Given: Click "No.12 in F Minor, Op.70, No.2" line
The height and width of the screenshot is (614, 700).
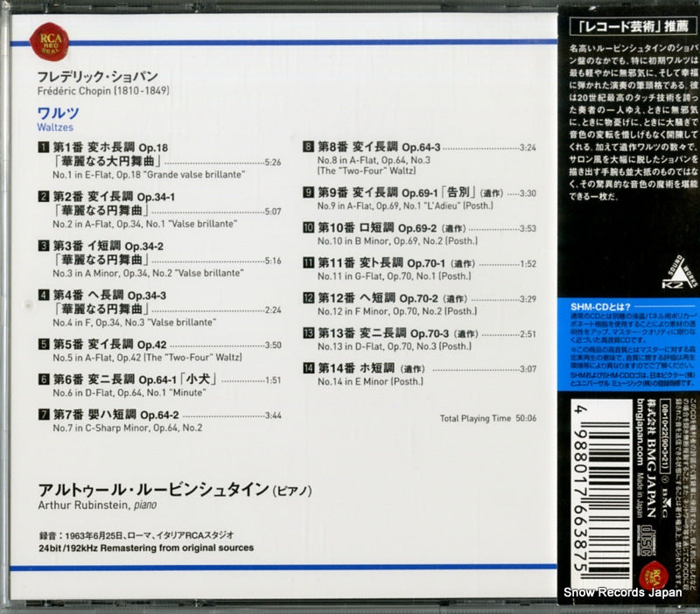Looking at the screenshot, I should [x=397, y=311].
